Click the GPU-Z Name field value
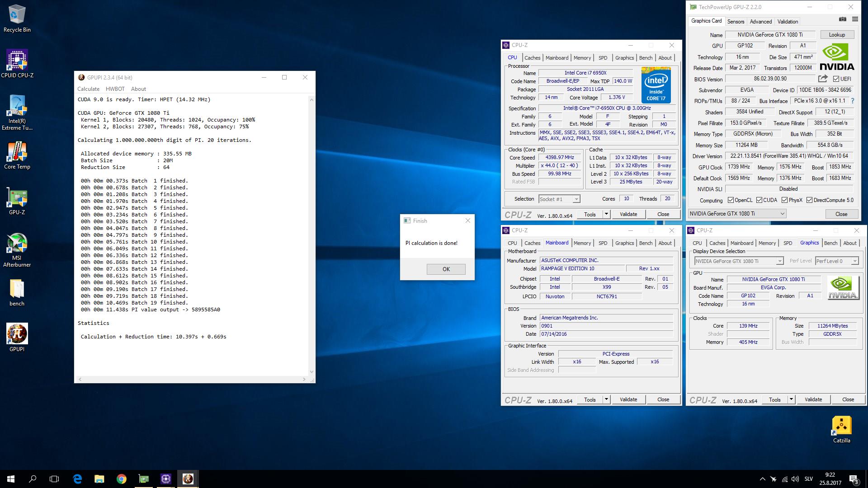 pyautogui.click(x=770, y=35)
